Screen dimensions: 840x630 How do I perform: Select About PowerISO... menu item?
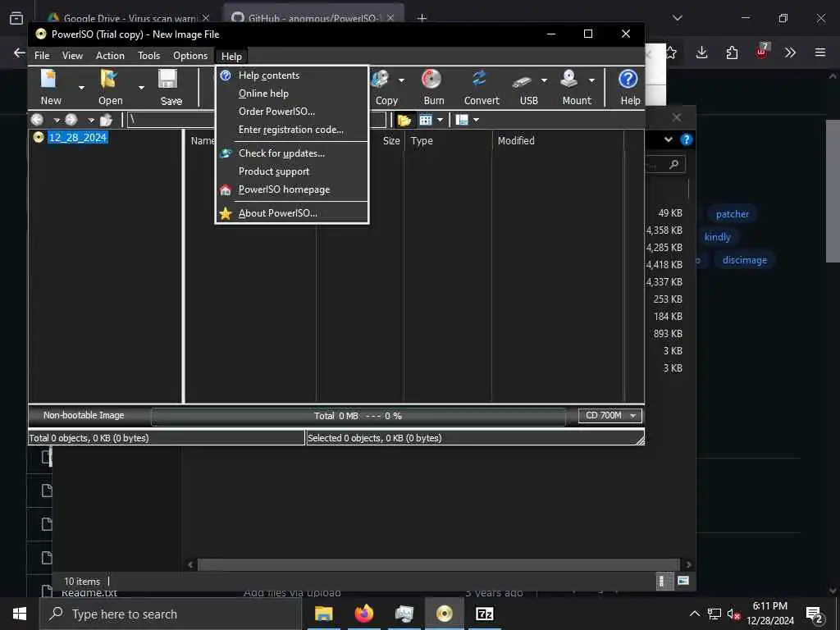tap(292, 213)
